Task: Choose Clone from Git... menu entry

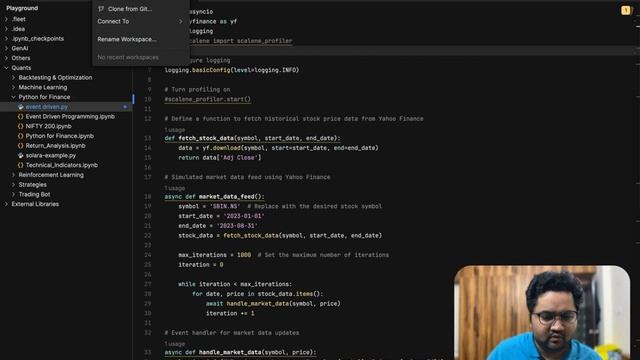Action: coord(130,9)
